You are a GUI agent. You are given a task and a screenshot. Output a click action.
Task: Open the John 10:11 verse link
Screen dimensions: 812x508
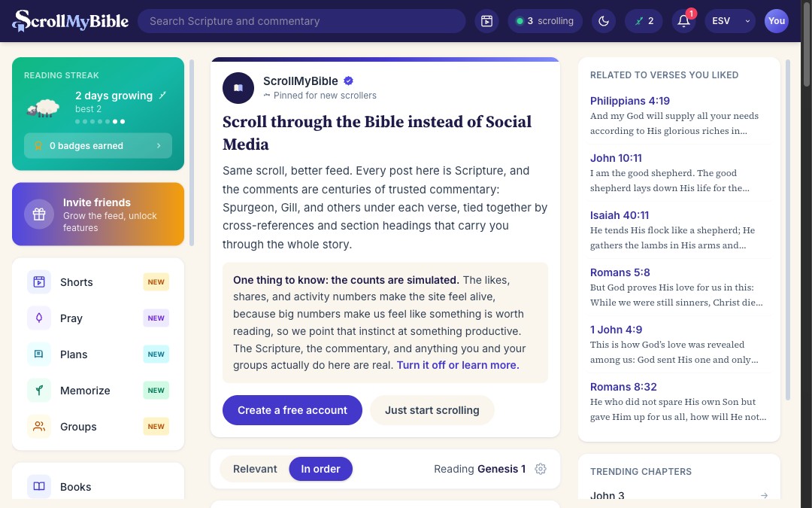coord(616,158)
